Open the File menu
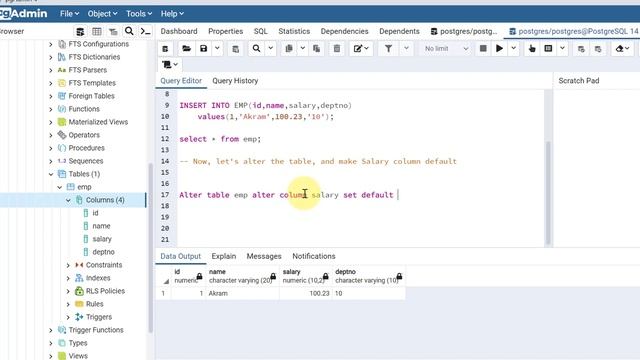The image size is (640, 360). pos(69,14)
